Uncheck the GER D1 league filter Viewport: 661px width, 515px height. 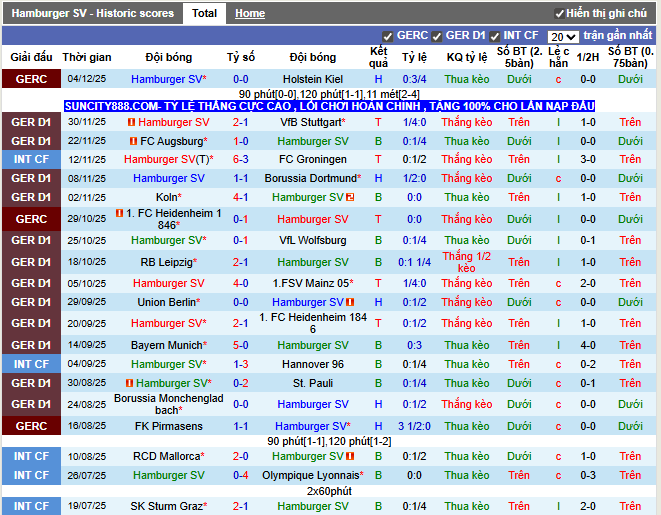pyautogui.click(x=437, y=36)
